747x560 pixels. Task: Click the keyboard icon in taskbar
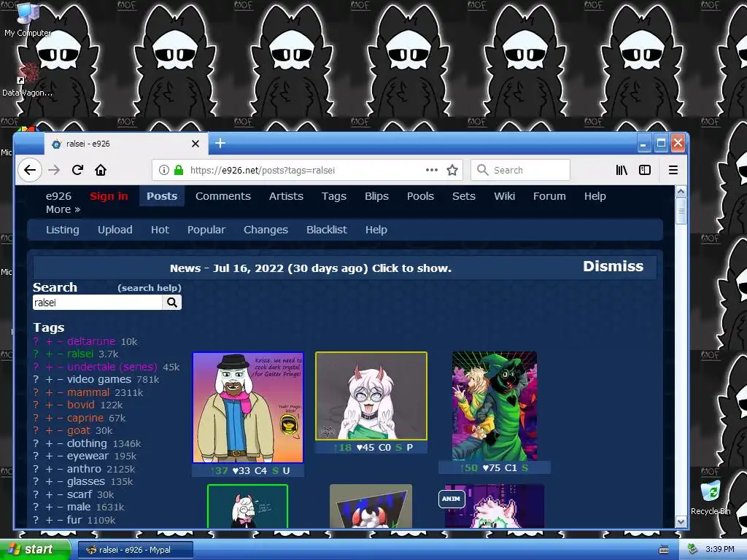point(664,550)
